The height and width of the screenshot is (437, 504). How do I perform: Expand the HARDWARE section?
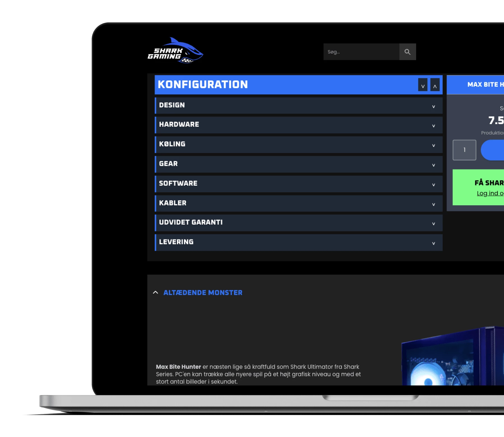(298, 125)
